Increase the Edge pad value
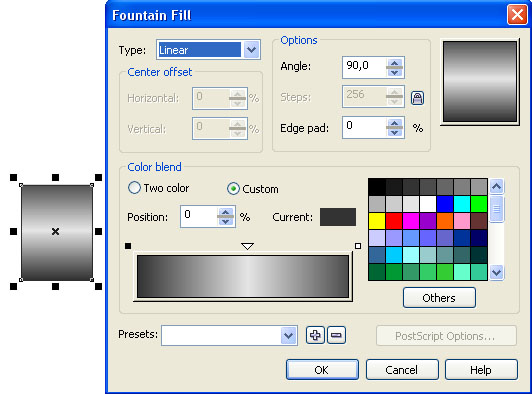The width and height of the screenshot is (532, 394). (x=394, y=123)
